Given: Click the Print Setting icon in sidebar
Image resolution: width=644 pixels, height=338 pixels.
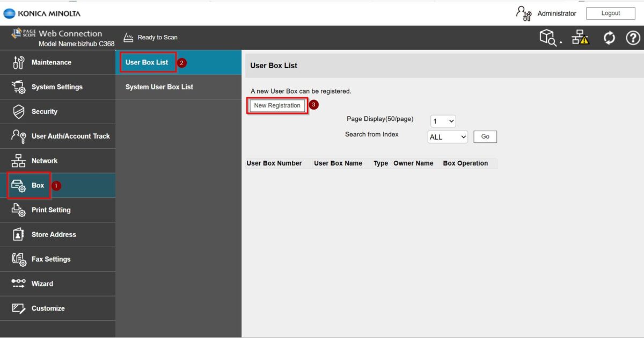Looking at the screenshot, I should [18, 210].
